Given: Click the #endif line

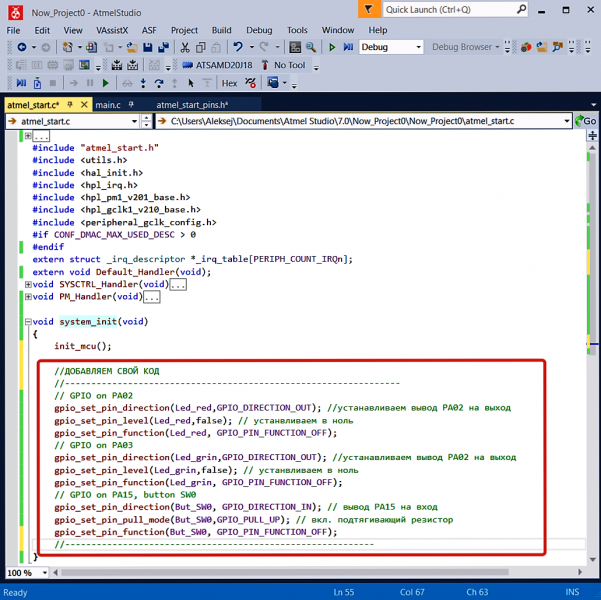Looking at the screenshot, I should pos(48,247).
